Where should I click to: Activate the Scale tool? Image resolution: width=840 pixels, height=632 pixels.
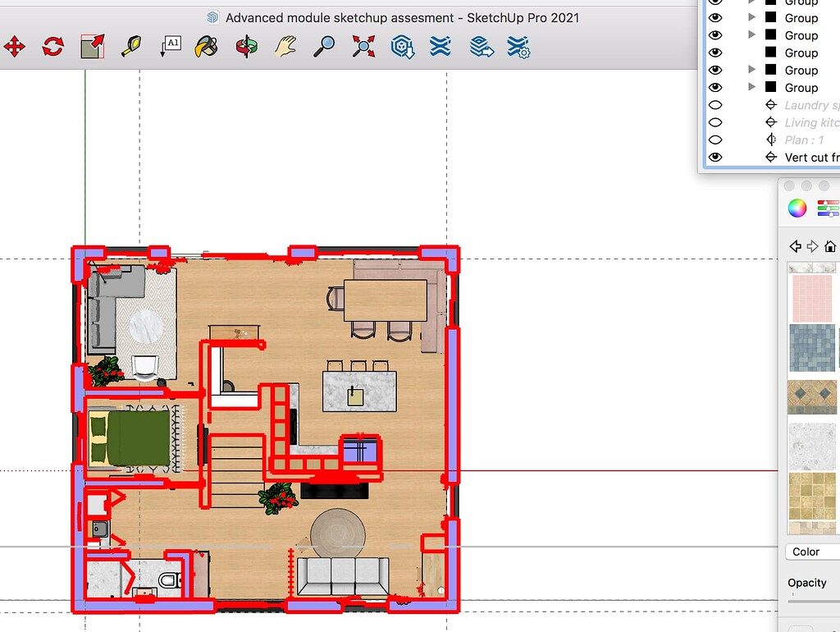(92, 47)
